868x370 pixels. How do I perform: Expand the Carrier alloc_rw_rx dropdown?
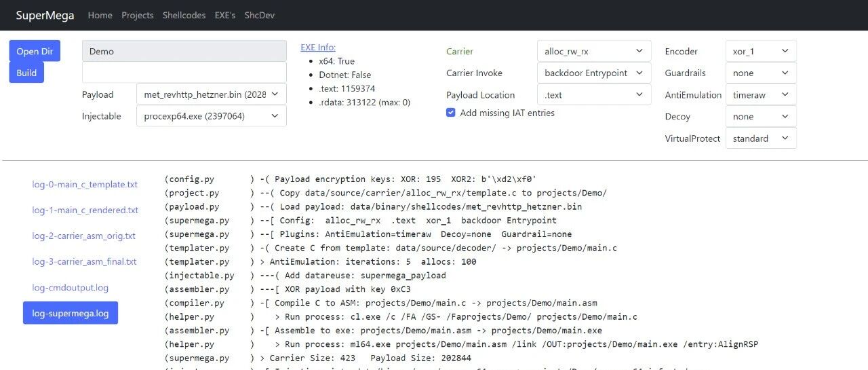click(594, 51)
